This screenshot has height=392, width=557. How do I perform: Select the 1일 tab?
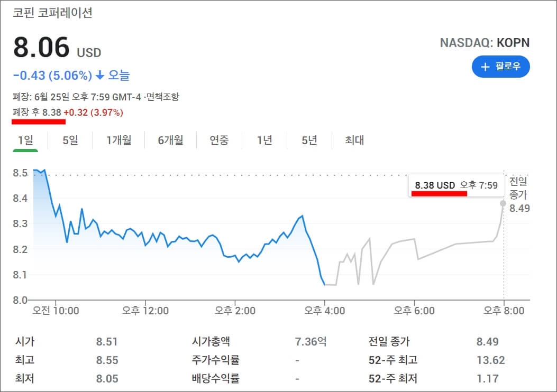[x=25, y=140]
